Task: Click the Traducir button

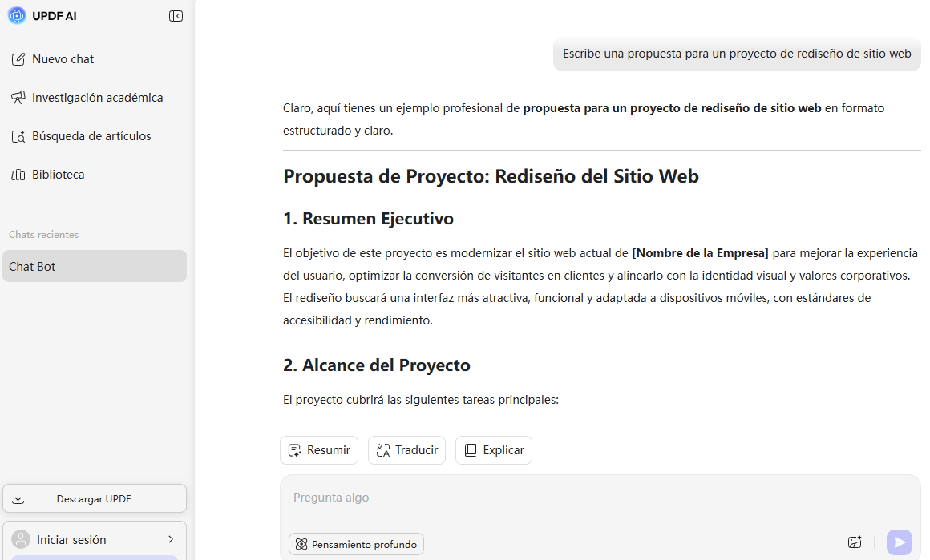Action: click(x=407, y=450)
